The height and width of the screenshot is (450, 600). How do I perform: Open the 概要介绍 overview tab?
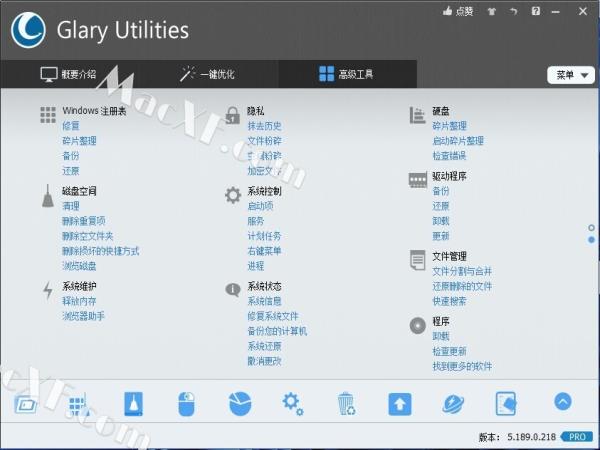(68, 74)
